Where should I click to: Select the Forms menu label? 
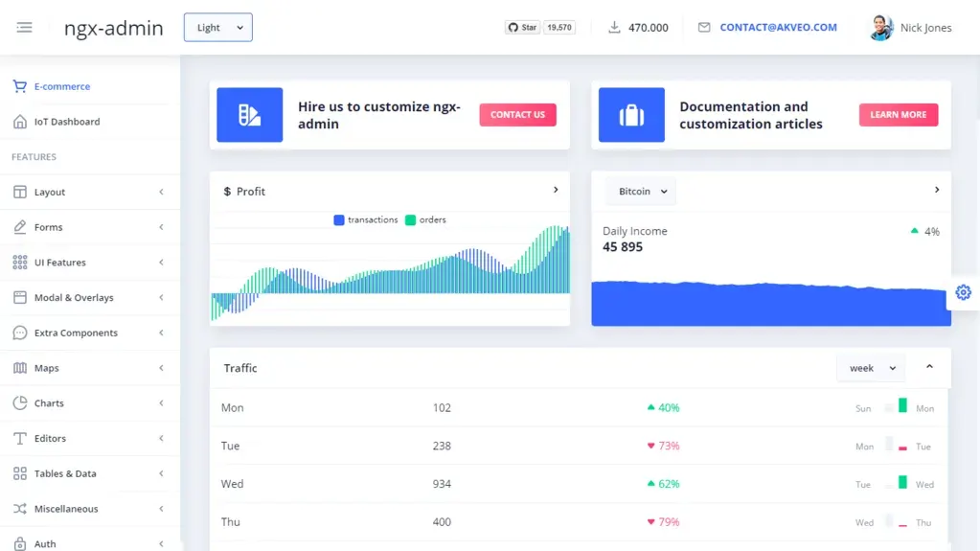48,227
